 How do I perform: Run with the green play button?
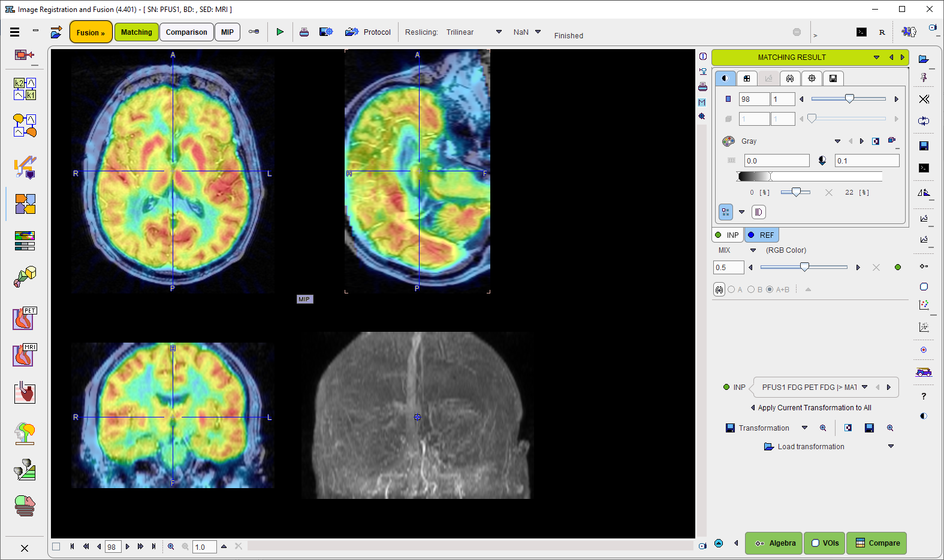click(280, 32)
